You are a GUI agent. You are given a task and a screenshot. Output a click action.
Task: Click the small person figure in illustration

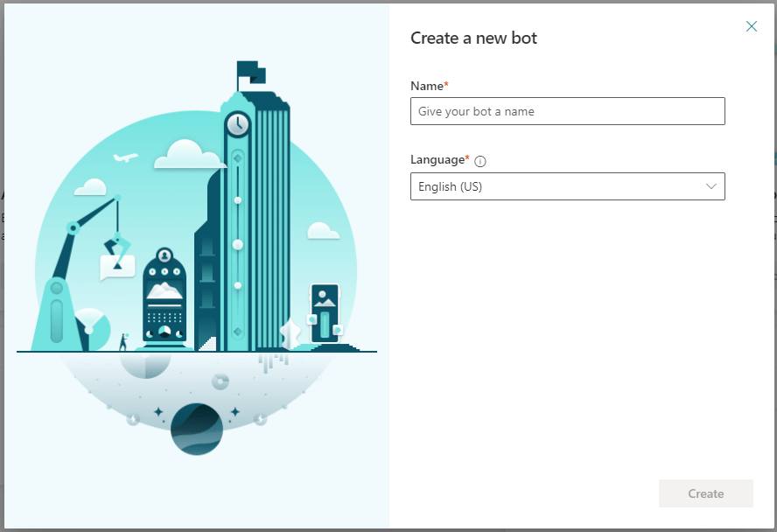pos(123,342)
